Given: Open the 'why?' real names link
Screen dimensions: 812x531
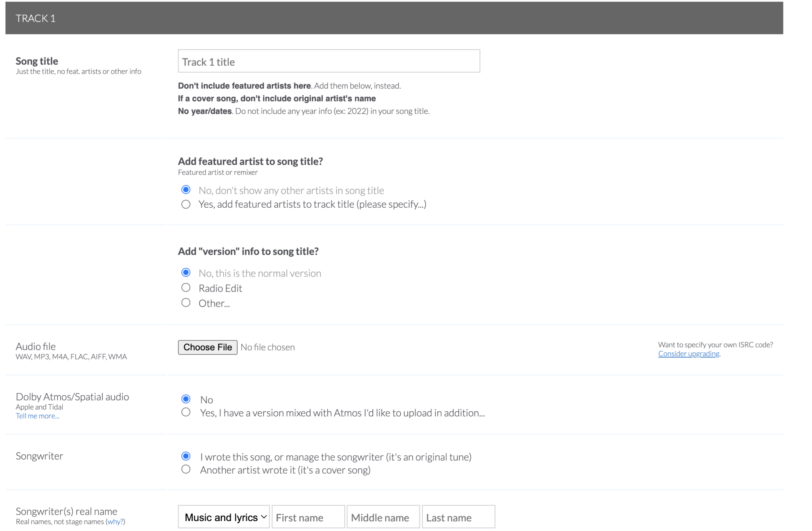Looking at the screenshot, I should coord(115,522).
